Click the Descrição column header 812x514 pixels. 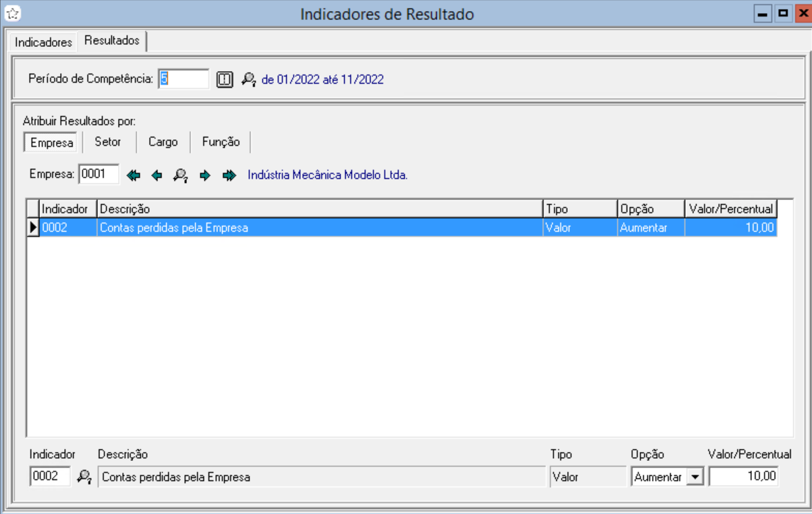[x=319, y=208]
